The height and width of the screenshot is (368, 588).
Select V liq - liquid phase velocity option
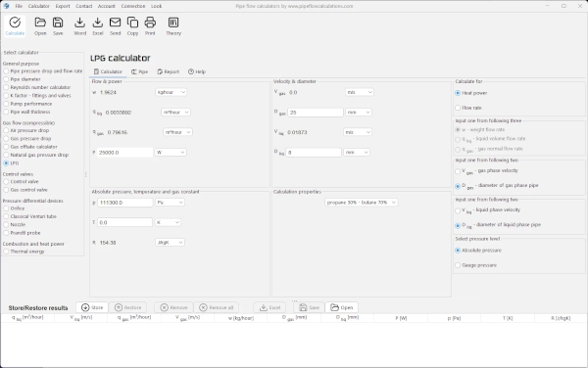pos(487,210)
